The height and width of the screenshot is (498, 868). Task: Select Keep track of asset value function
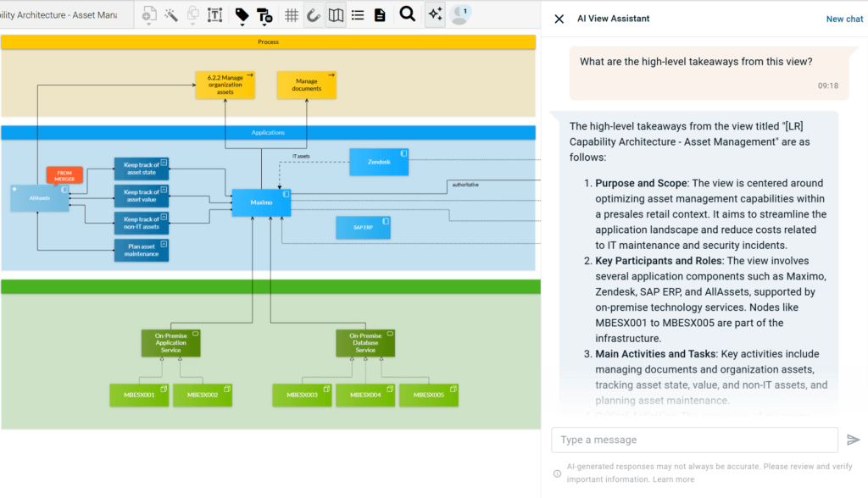(142, 196)
